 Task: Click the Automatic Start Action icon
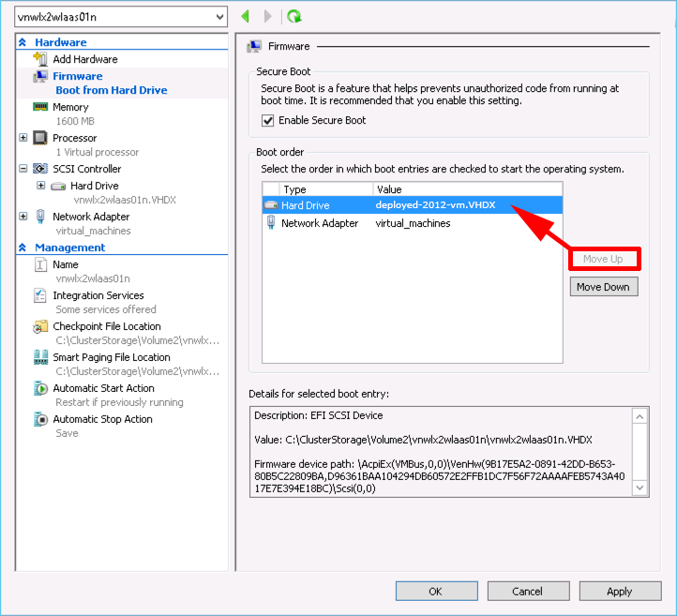(40, 388)
